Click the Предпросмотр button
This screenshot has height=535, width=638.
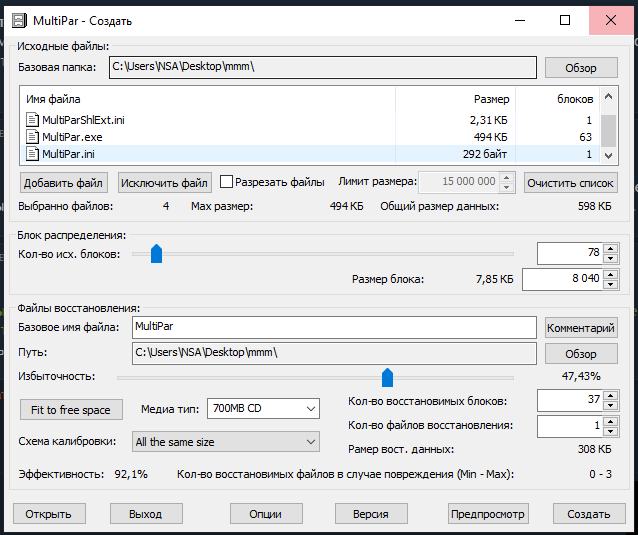click(x=488, y=514)
